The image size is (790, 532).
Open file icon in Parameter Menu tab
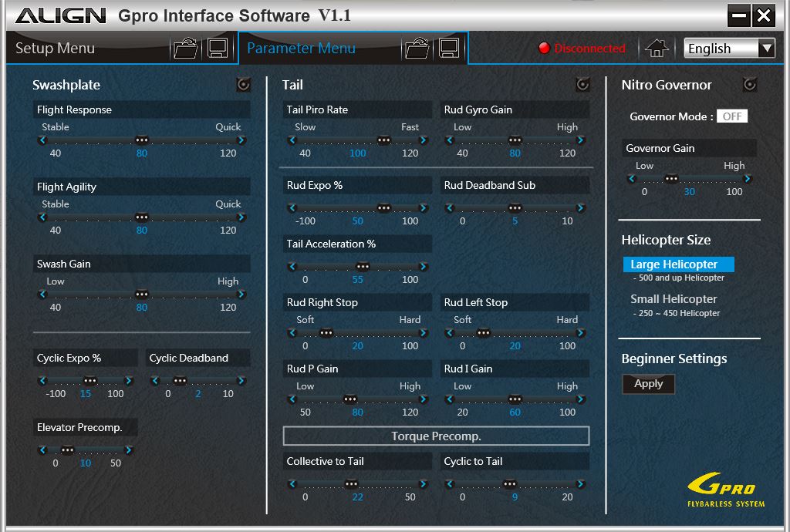click(x=417, y=49)
